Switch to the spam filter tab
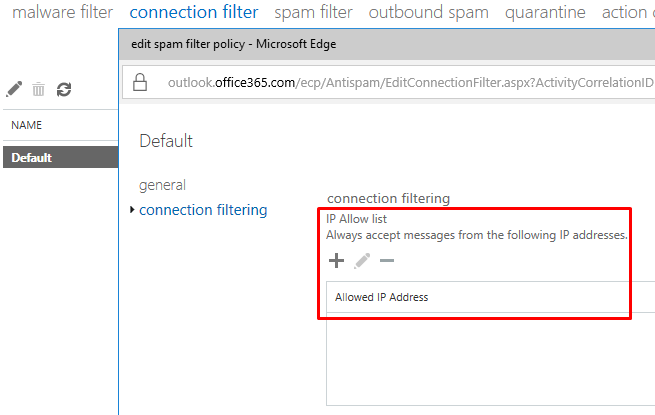 pyautogui.click(x=313, y=12)
